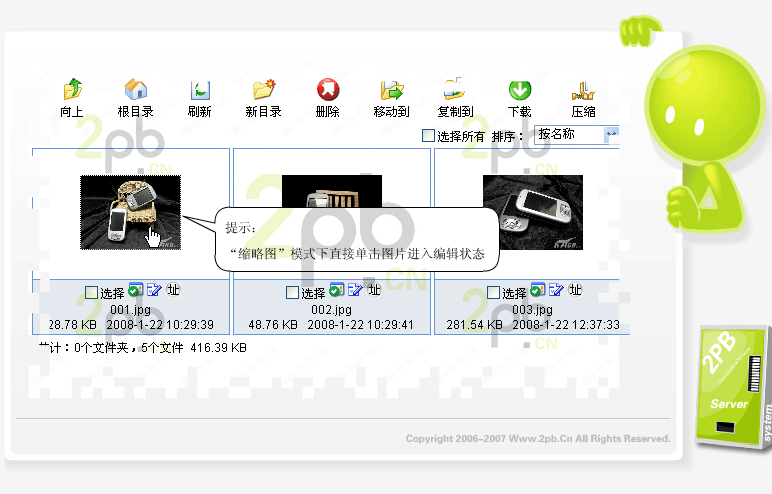This screenshot has height=494, width=772.
Task: Click the 址 address icon for 003.jpg
Action: coord(575,290)
